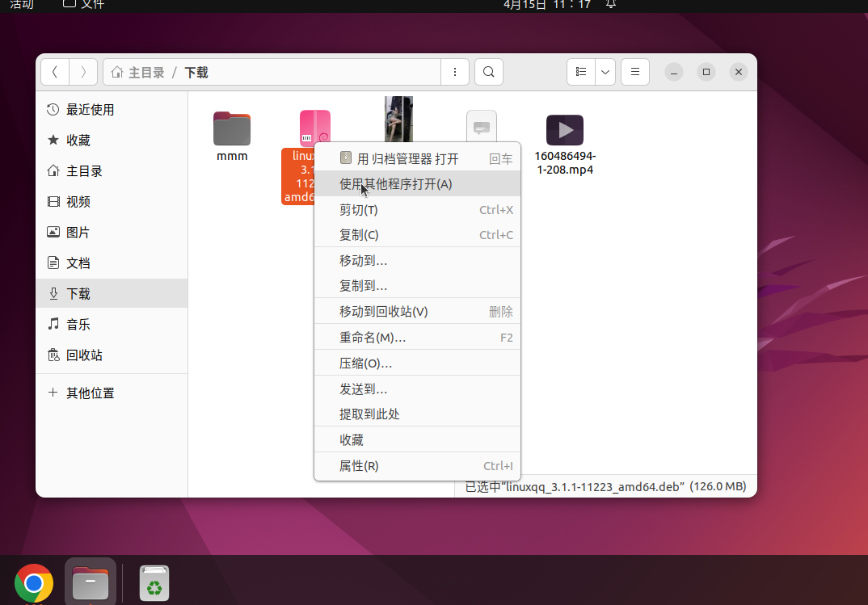Click the notification bell in the top bar
868x605 pixels.
[610, 6]
